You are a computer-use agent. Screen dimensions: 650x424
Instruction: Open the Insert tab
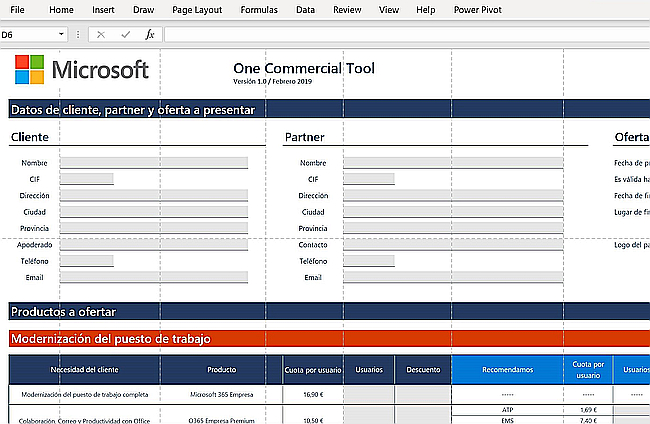(103, 10)
